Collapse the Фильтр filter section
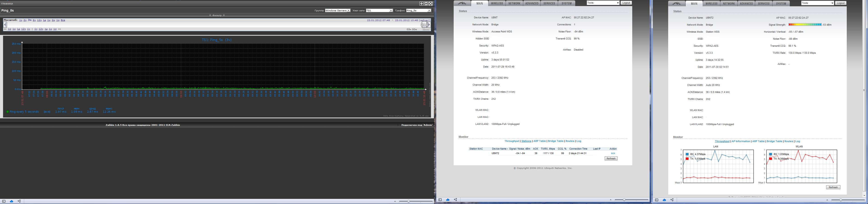Screen dimensions: 868x204 click(217, 15)
